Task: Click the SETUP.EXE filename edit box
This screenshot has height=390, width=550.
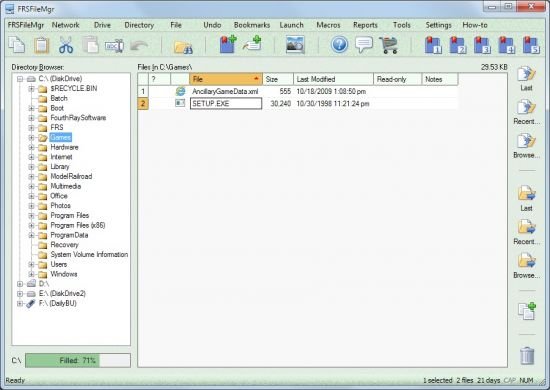Action: (x=226, y=103)
